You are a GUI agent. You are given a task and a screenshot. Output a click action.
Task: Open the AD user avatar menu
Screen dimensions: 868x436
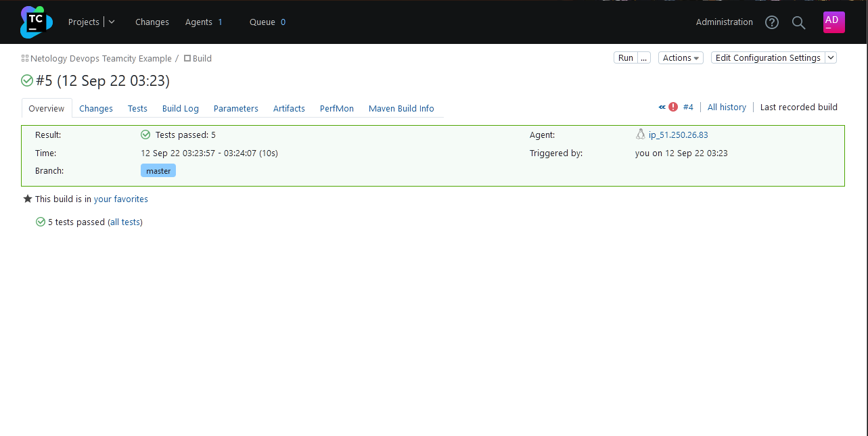coord(833,22)
